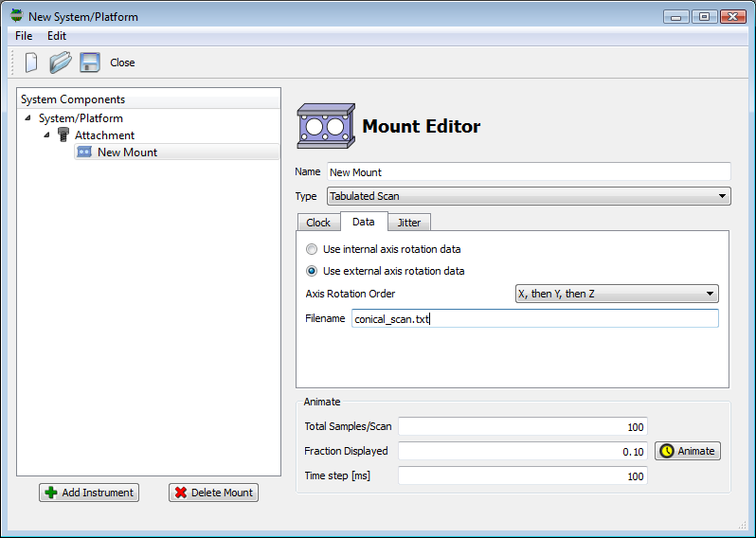Click the Open folder toolbar icon

pos(61,63)
